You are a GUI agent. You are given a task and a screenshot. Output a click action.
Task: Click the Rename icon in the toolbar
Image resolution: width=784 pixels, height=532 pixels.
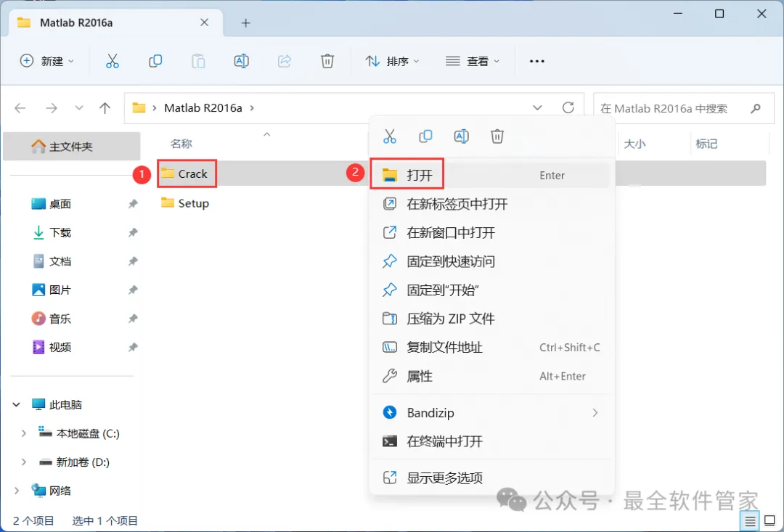click(x=242, y=61)
